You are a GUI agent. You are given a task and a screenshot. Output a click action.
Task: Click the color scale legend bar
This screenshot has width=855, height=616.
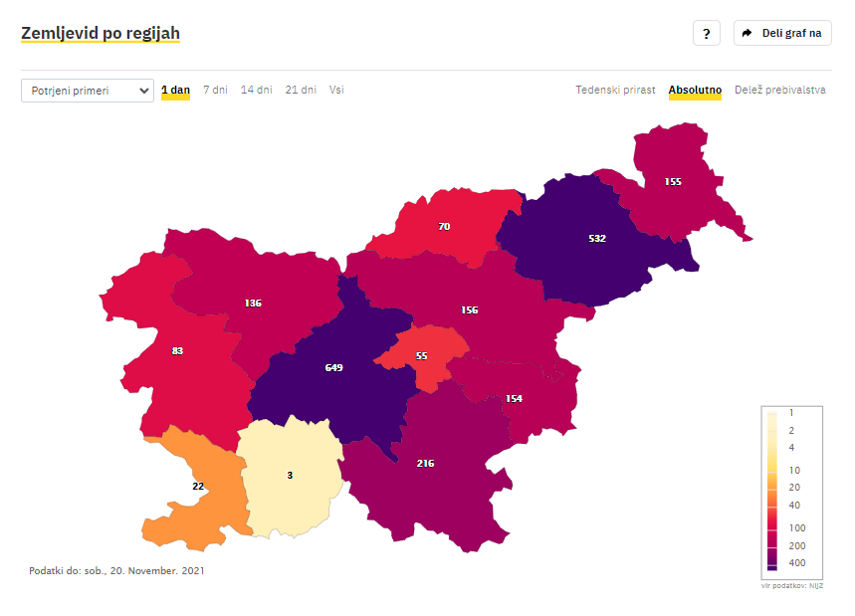click(772, 491)
